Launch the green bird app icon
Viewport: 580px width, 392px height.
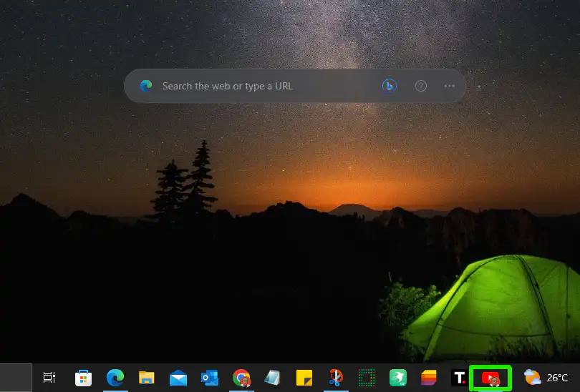tap(398, 378)
